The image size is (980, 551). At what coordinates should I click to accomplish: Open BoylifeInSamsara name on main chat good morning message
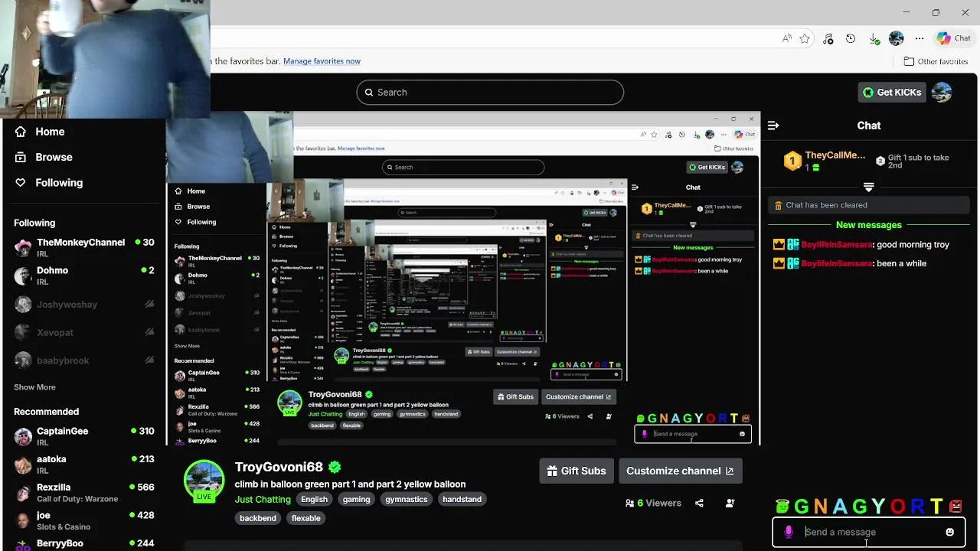(837, 245)
